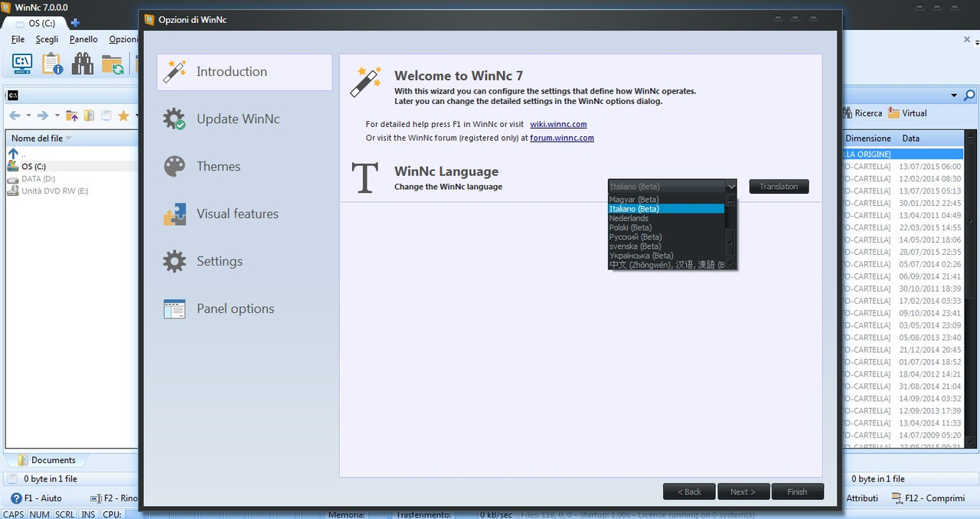This screenshot has height=519, width=980.
Task: Open the Introduction page in the wizard sidebar
Action: [244, 72]
